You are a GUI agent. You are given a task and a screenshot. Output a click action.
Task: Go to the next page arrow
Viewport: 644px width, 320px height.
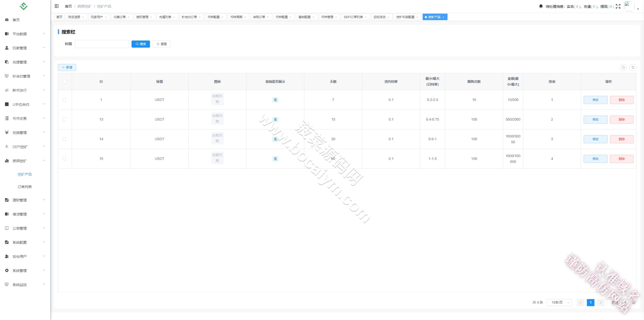click(x=600, y=302)
